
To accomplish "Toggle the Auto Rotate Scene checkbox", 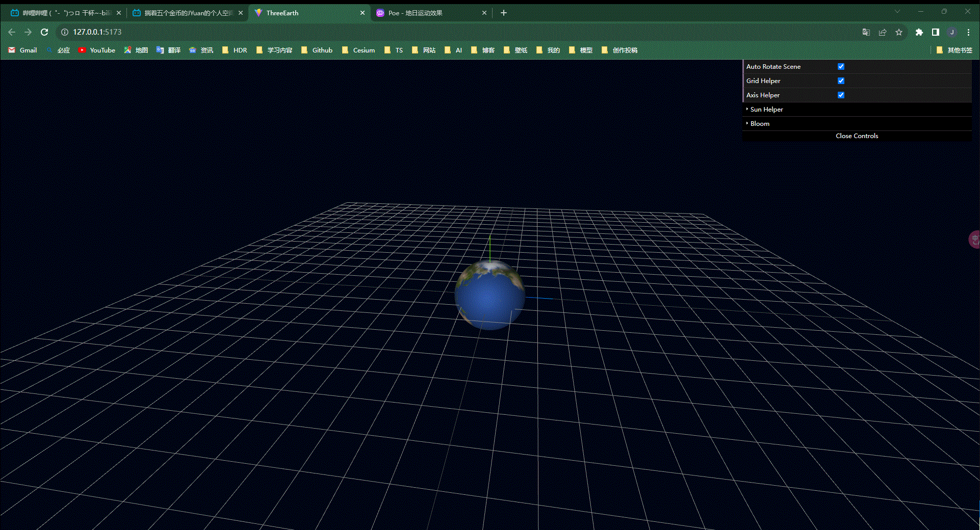I will (841, 66).
